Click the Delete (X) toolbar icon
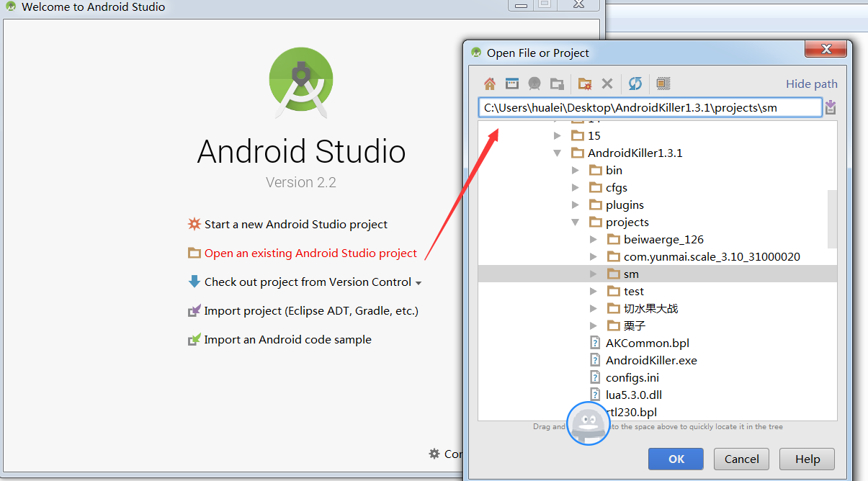The image size is (868, 481). click(x=607, y=84)
